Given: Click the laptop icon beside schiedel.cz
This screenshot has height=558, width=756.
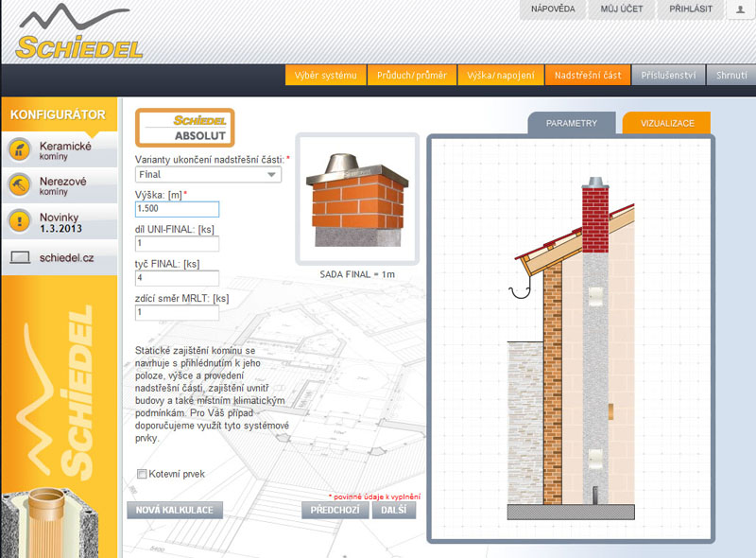Looking at the screenshot, I should tap(20, 257).
